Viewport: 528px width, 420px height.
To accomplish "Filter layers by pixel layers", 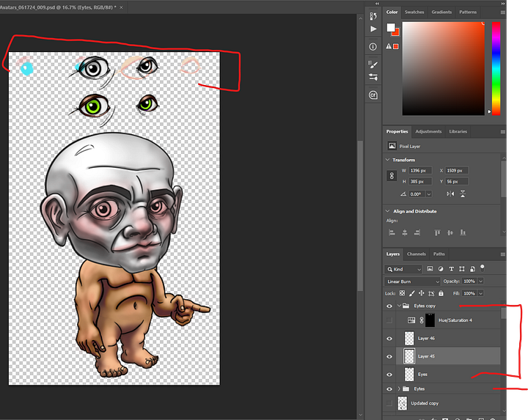I will tap(430, 269).
